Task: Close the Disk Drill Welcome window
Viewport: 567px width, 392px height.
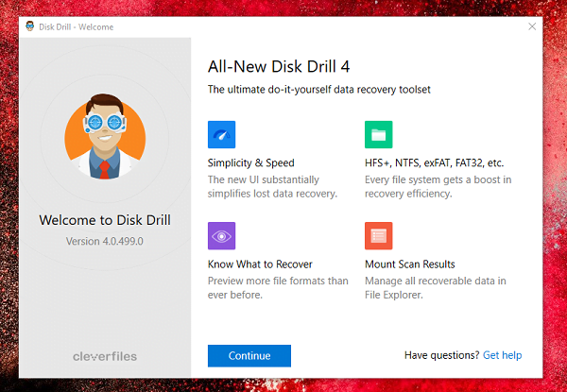Action: click(532, 26)
